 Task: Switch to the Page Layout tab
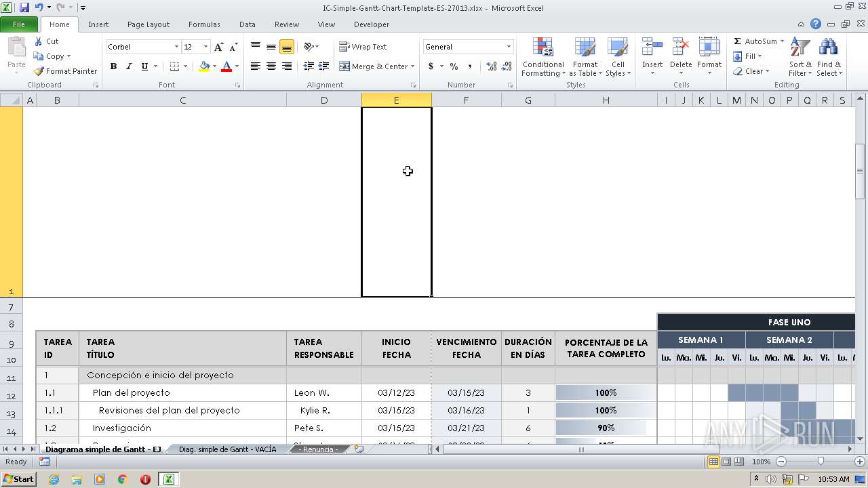[x=149, y=24]
